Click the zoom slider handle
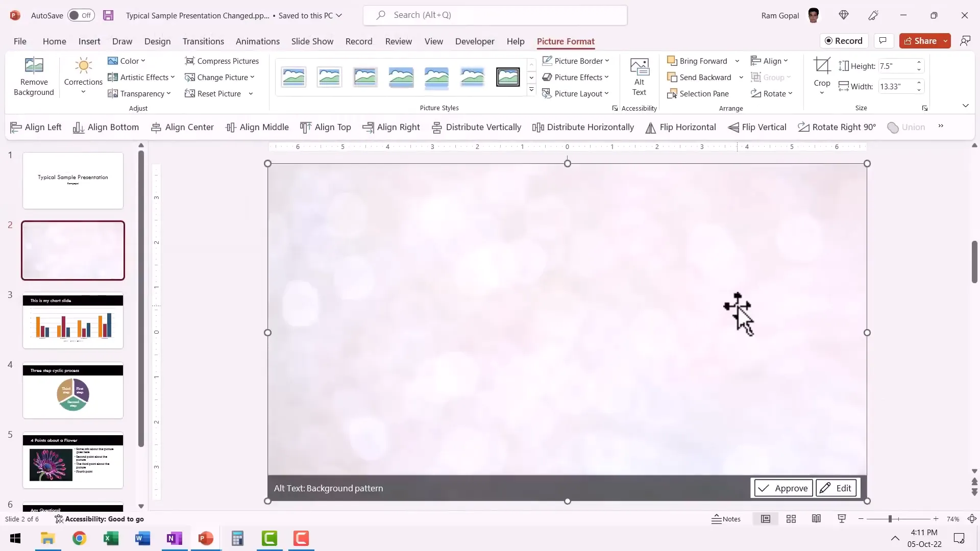 [x=890, y=519]
